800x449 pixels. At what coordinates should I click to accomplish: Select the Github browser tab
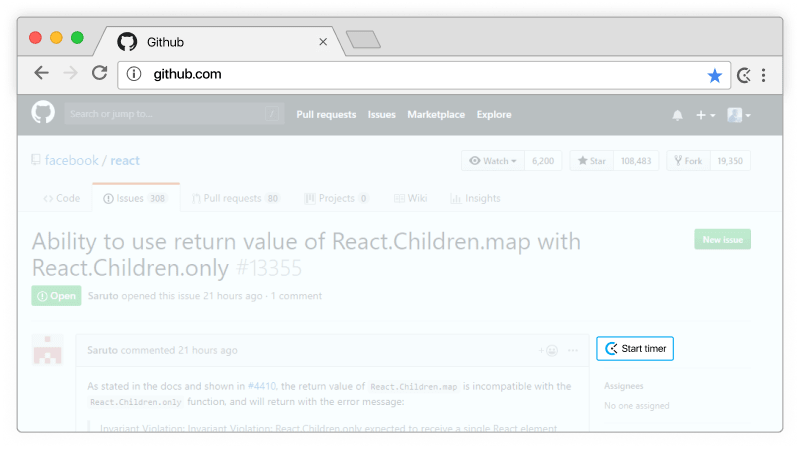pos(219,42)
